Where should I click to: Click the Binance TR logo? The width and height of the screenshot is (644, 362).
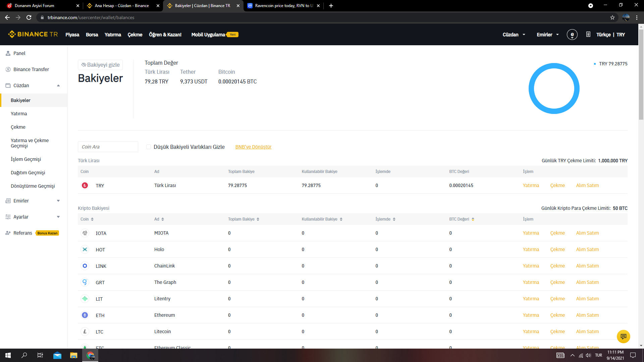pyautogui.click(x=33, y=34)
